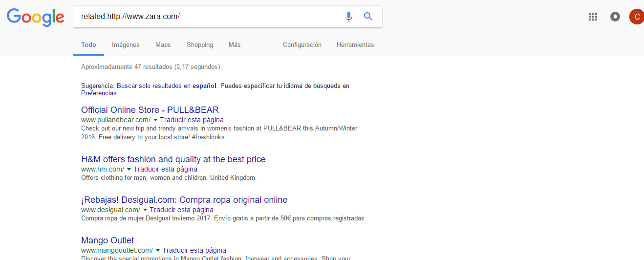Click 'Compra ropa de mujer Desigual' snippet
The image size is (644, 260).
[223, 218]
